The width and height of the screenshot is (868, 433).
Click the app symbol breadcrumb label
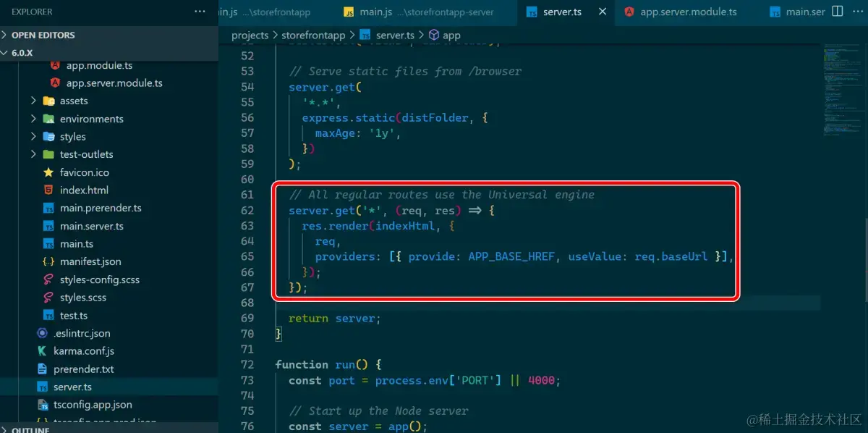pos(451,35)
